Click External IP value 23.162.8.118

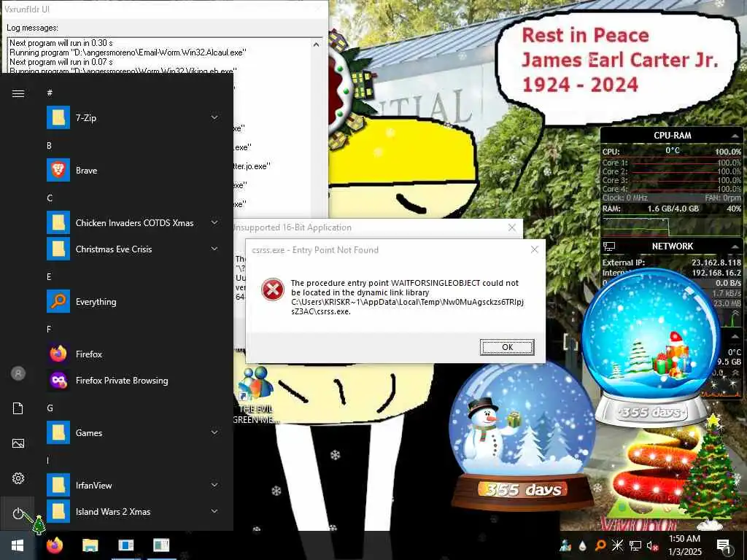point(716,262)
